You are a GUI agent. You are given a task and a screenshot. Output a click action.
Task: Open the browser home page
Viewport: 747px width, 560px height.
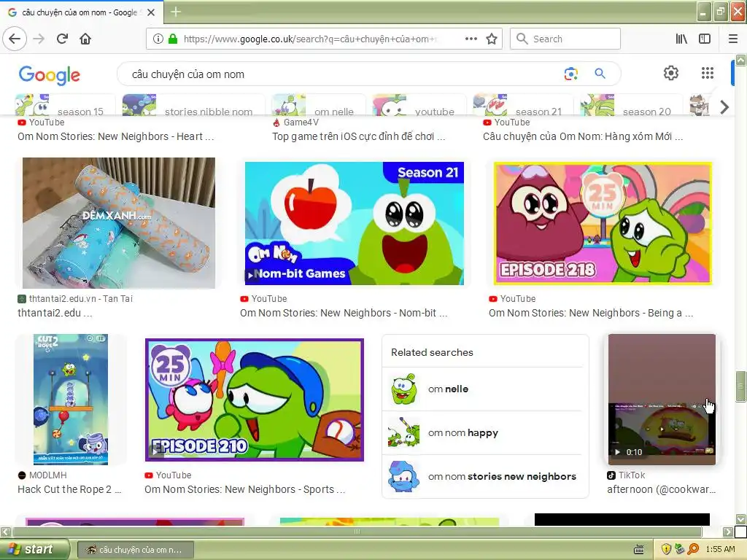click(85, 39)
